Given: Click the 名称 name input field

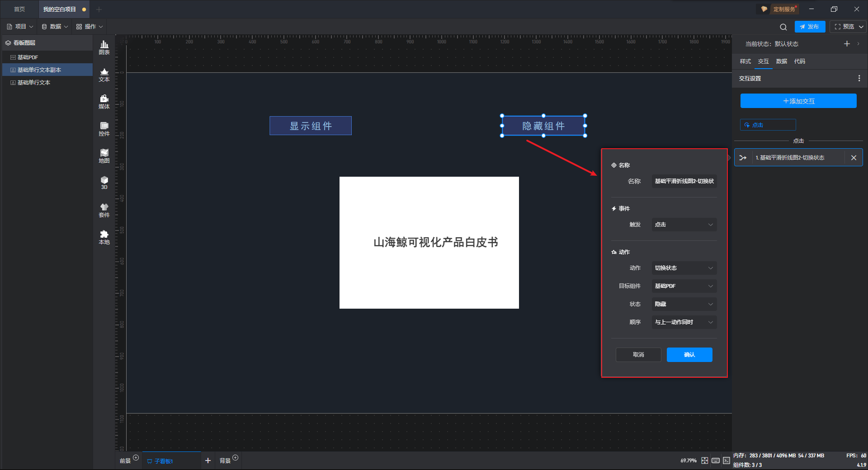Looking at the screenshot, I should click(x=684, y=181).
